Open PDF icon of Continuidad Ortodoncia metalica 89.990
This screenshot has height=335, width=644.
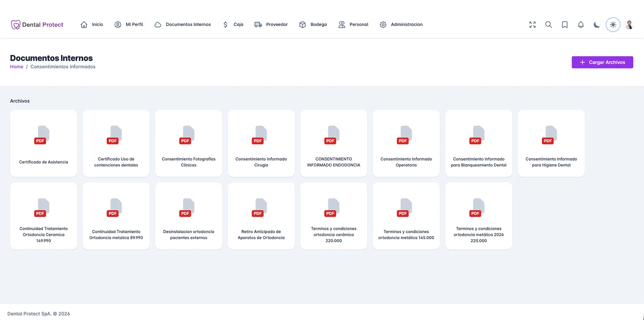(114, 208)
